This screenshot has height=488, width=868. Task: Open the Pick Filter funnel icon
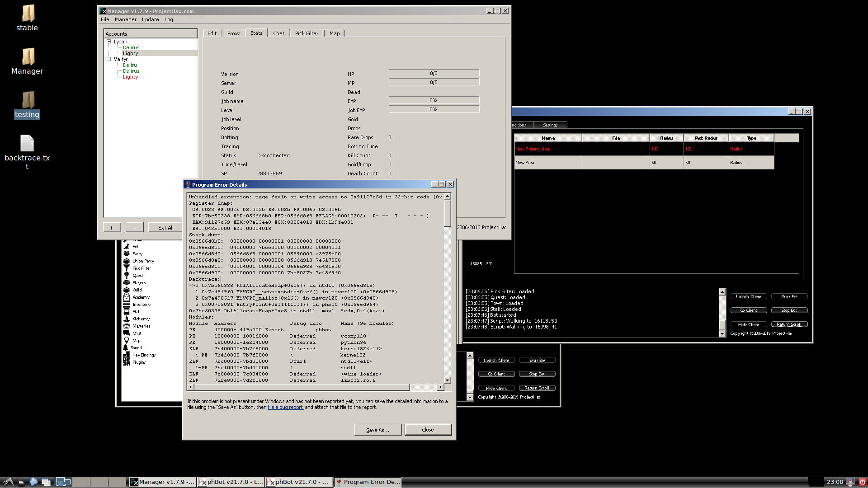click(127, 268)
